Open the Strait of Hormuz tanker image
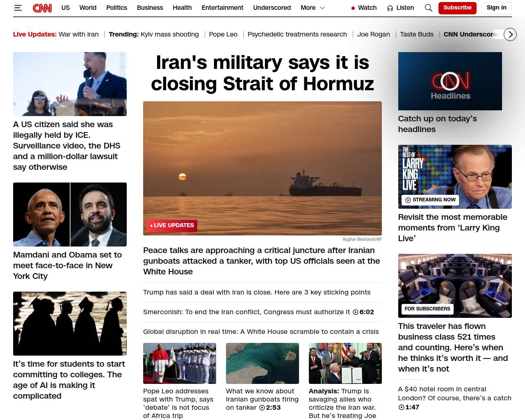The height and width of the screenshot is (420, 525). click(262, 168)
